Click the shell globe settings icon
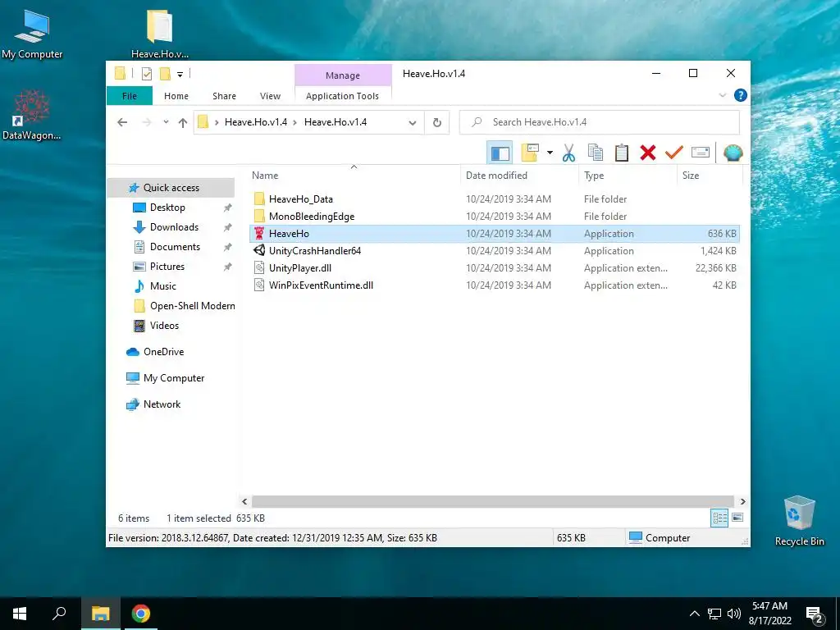 [x=733, y=153]
